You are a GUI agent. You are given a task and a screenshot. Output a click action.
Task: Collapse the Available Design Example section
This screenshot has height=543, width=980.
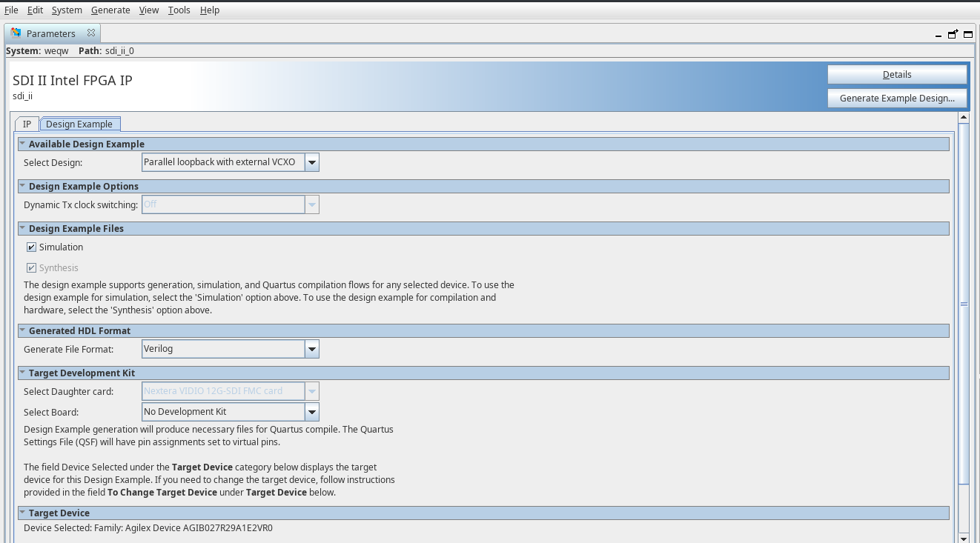point(22,144)
